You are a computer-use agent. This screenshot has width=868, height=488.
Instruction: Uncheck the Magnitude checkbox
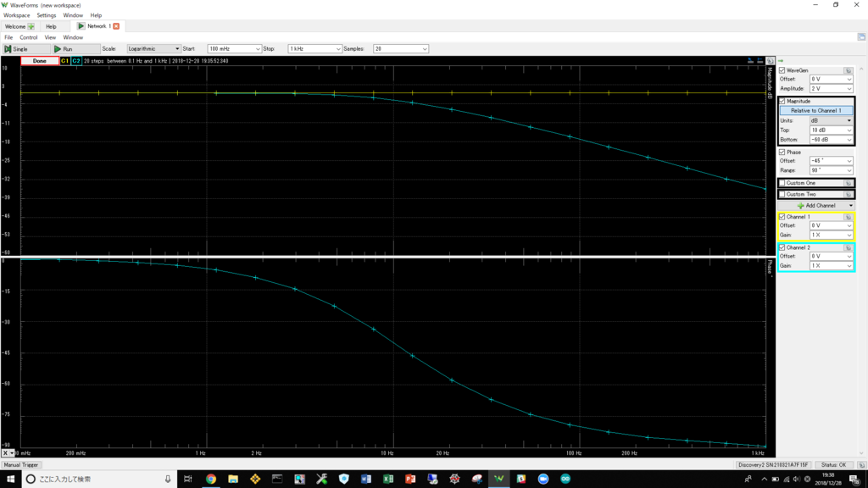[782, 102]
